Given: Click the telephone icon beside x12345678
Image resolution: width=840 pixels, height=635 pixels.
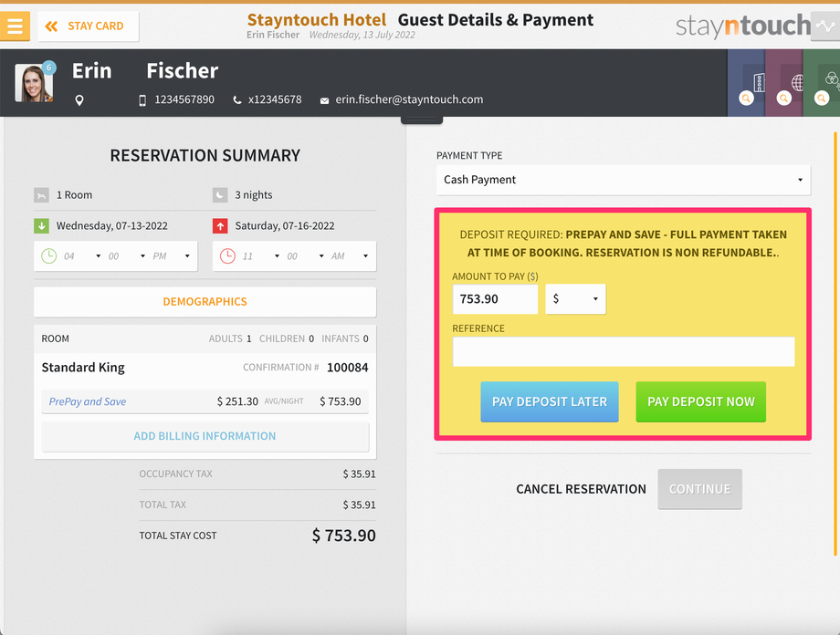Looking at the screenshot, I should coord(236,100).
